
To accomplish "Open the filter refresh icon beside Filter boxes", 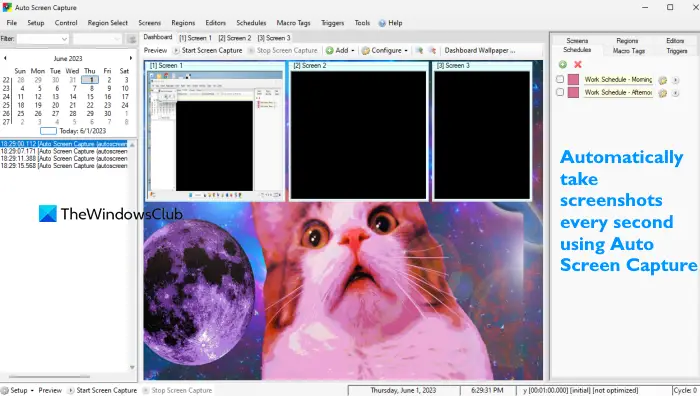I will 132,39.
